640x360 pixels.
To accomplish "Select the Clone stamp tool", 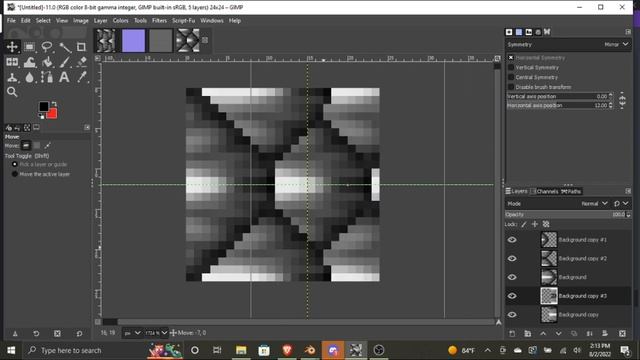I will pos(12,77).
